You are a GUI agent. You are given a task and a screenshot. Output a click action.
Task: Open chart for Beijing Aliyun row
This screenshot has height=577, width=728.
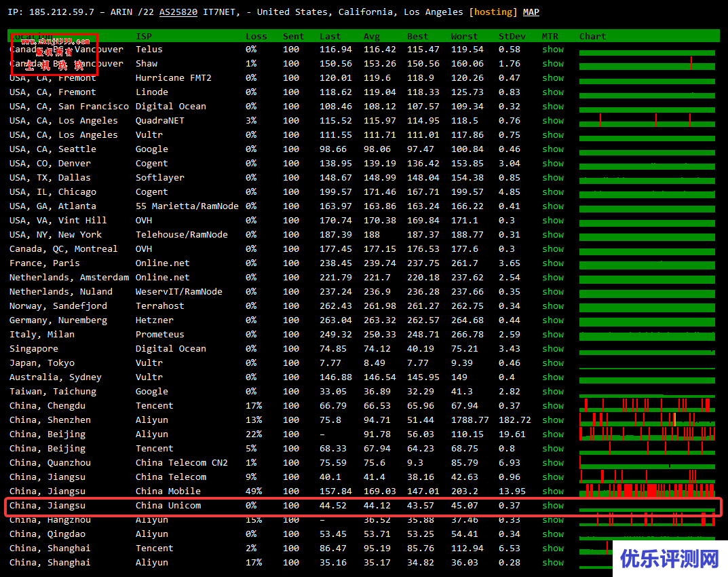647,434
